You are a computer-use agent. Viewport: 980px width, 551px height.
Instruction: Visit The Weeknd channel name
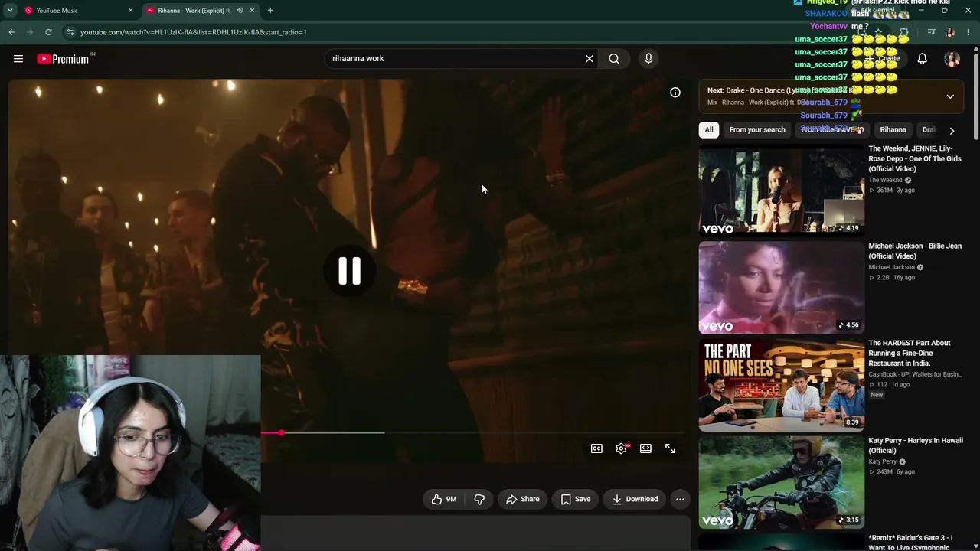pos(885,181)
